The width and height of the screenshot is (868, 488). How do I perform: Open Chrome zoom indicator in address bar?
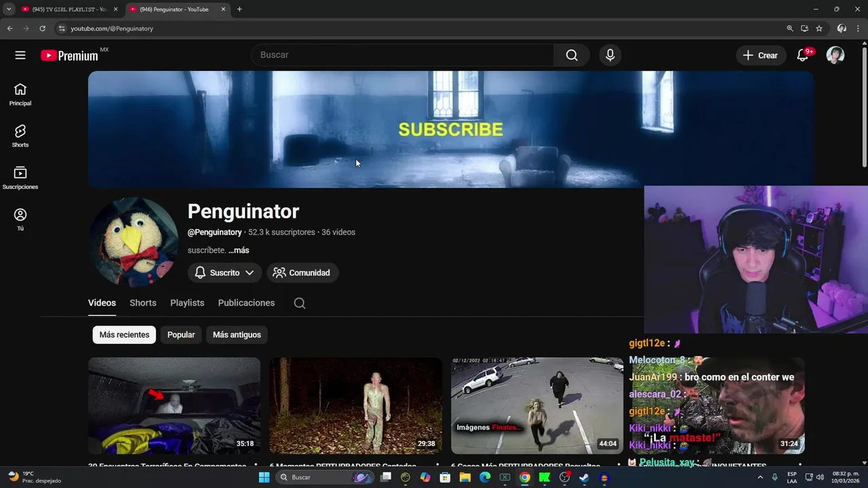pyautogui.click(x=790, y=28)
